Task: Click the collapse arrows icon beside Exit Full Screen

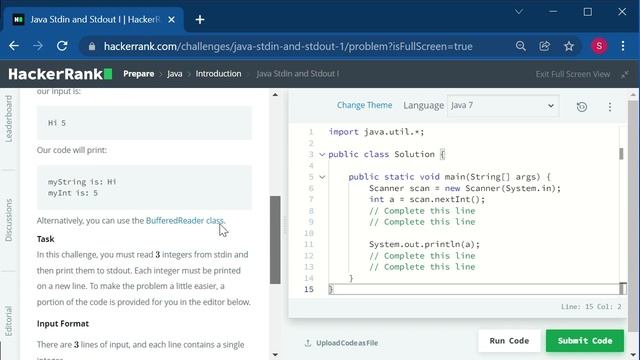Action: click(x=624, y=74)
